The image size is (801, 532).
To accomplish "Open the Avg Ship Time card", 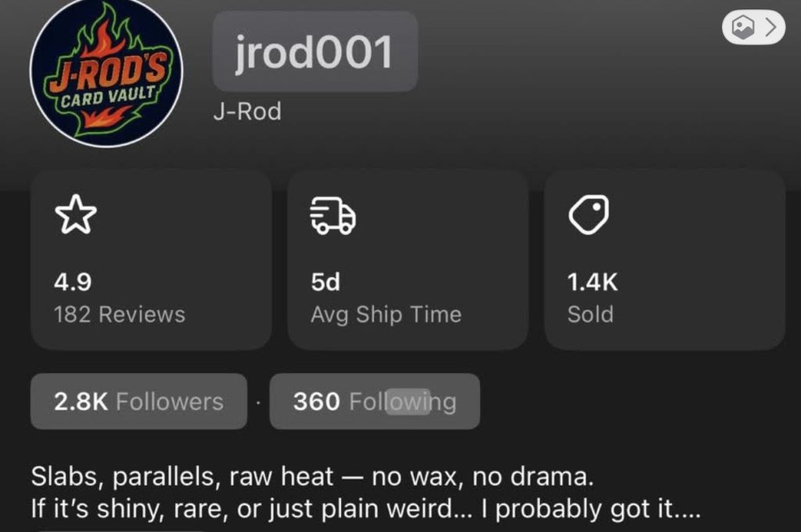I will point(408,260).
